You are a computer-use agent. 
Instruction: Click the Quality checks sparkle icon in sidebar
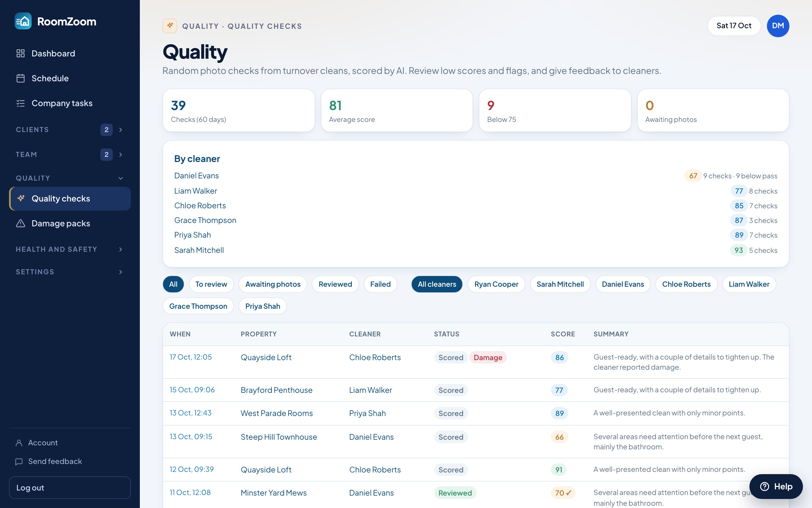[x=21, y=198]
